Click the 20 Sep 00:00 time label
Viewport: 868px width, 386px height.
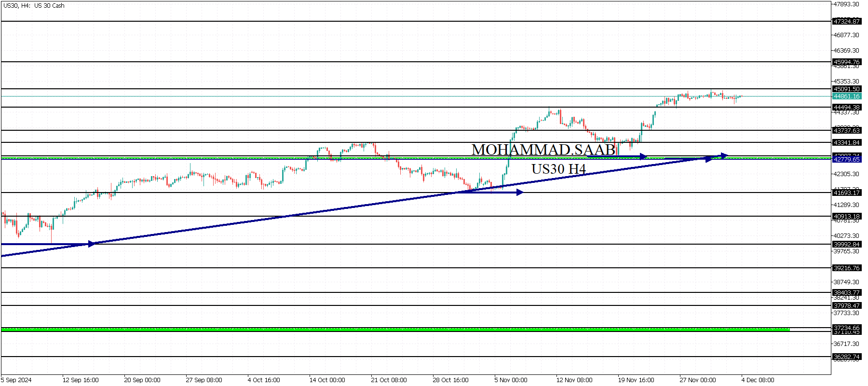[x=142, y=380]
